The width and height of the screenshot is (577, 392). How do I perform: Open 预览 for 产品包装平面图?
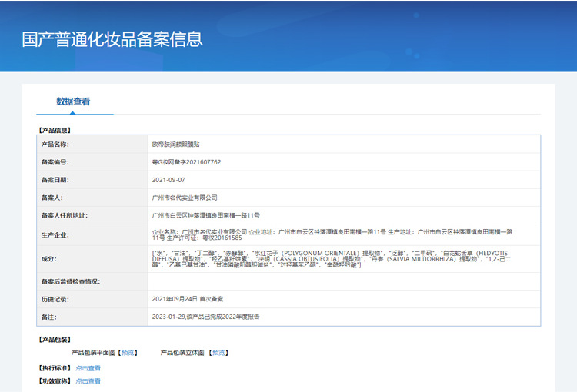click(128, 353)
